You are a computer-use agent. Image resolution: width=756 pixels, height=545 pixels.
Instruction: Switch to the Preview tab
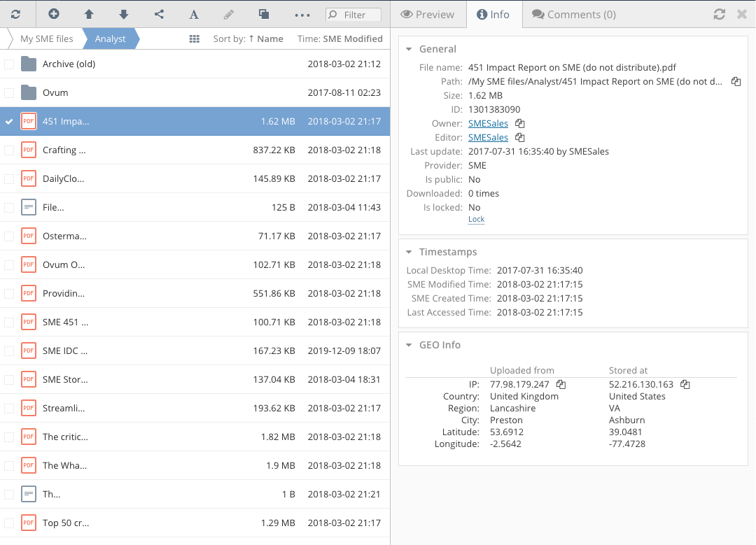428,14
